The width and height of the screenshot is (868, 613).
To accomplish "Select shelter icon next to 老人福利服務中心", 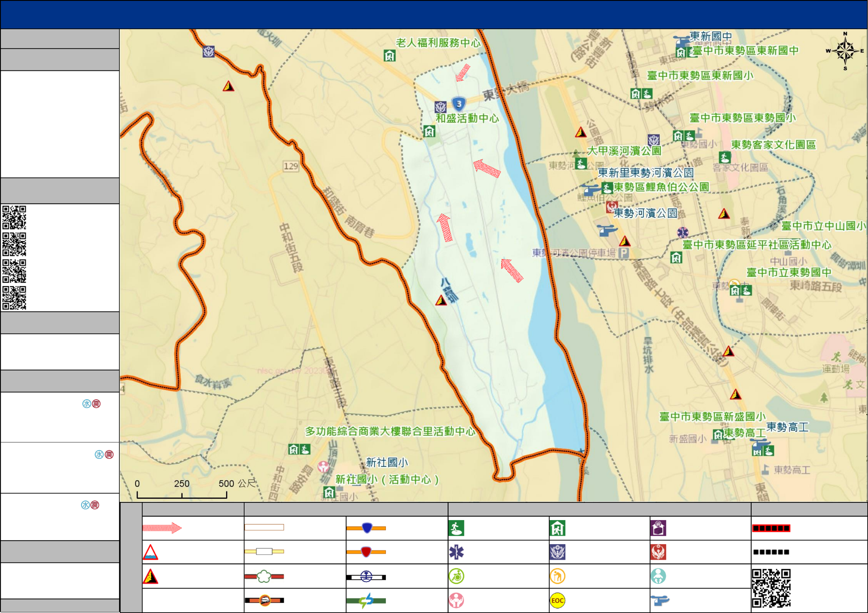I will 389,56.
